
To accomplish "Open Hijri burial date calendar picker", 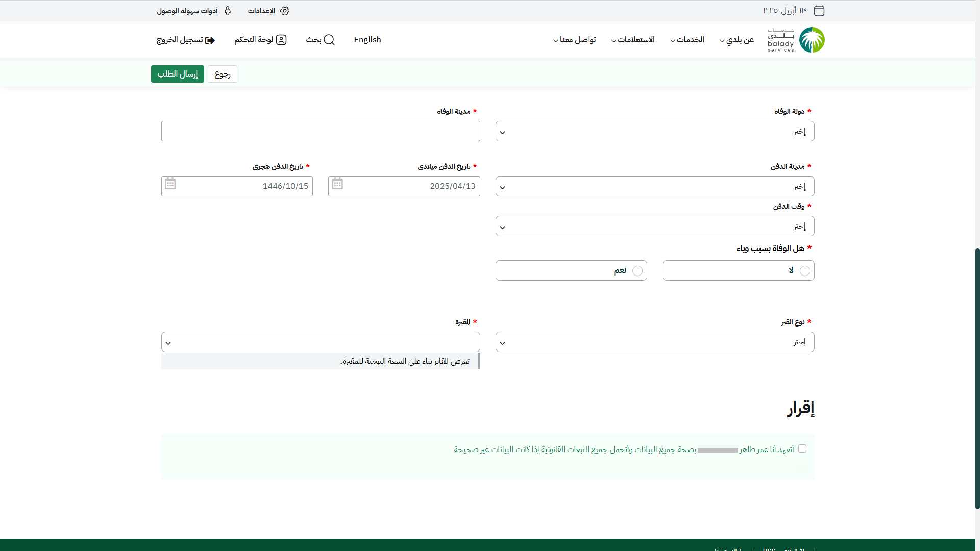I will pyautogui.click(x=170, y=184).
